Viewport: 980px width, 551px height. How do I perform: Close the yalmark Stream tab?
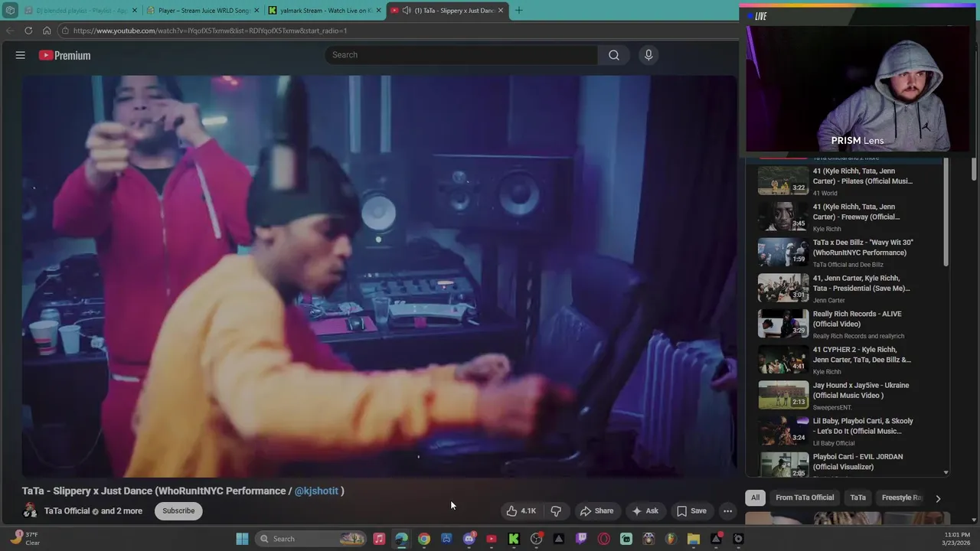pyautogui.click(x=378, y=11)
